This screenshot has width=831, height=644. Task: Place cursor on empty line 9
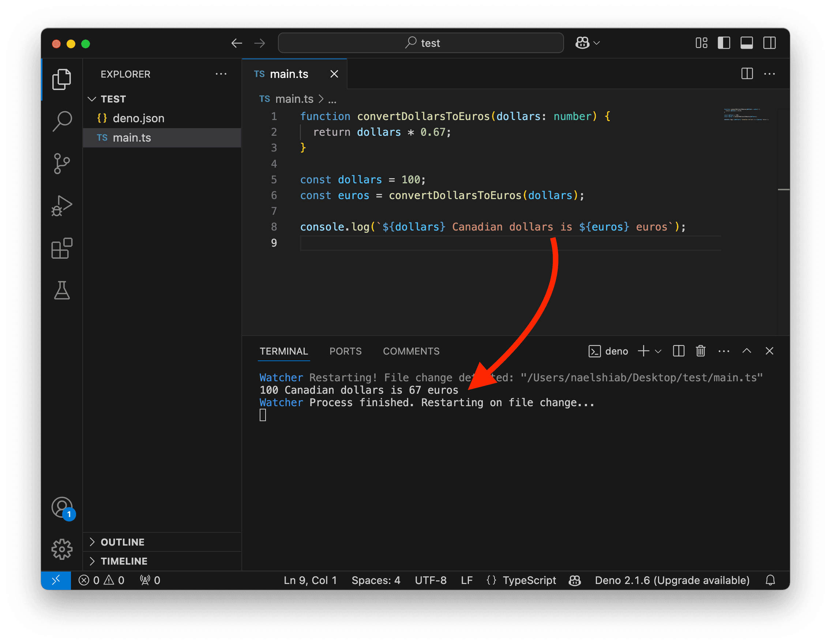(x=510, y=243)
